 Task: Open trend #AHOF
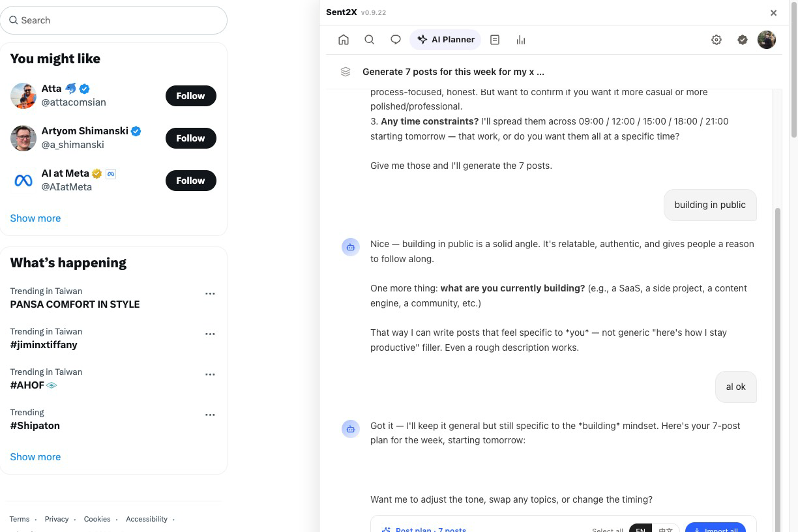tap(27, 385)
